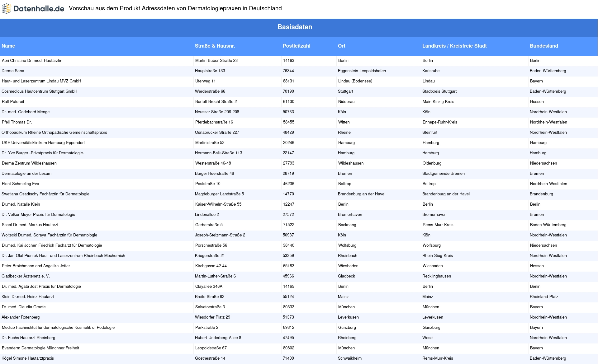
Task: Select UKE Universitätsklinikum Hamburg-Eppendorf
Action: (x=43, y=143)
